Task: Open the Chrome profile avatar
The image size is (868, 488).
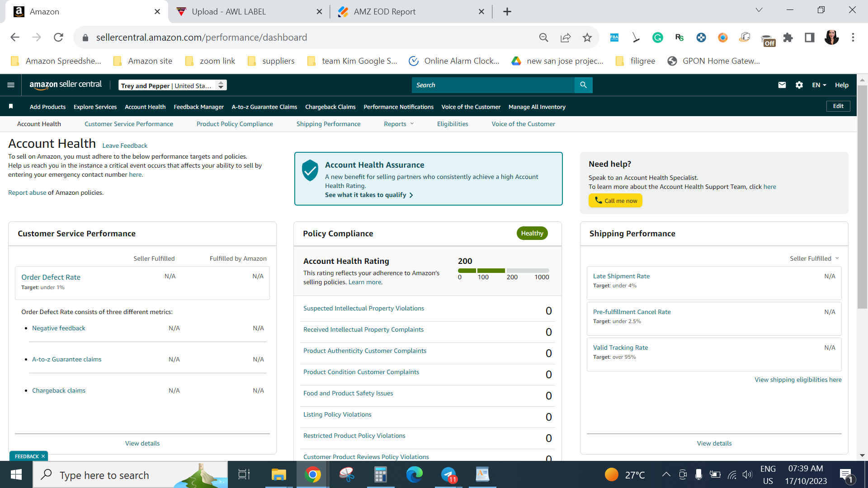Action: [x=831, y=38]
